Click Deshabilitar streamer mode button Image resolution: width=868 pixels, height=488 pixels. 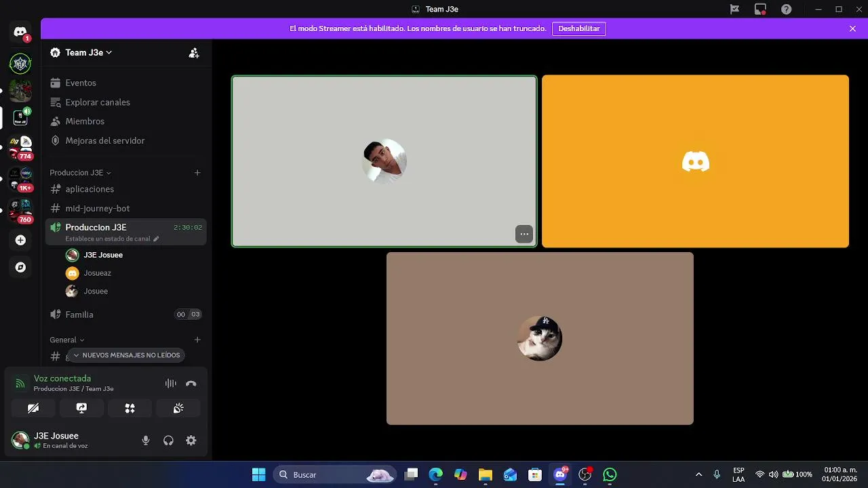(579, 28)
